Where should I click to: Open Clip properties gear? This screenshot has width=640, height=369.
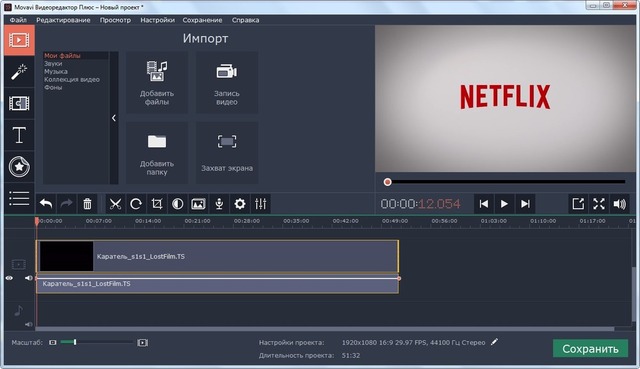[x=240, y=204]
